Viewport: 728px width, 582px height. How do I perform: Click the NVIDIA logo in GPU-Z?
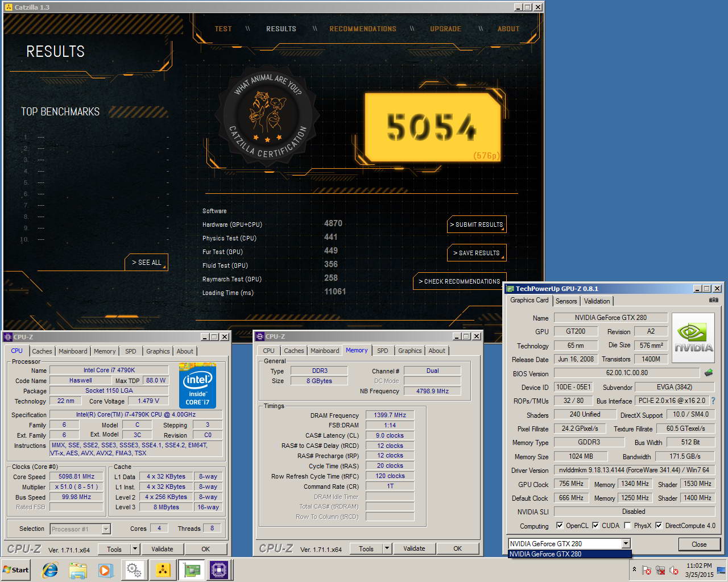click(x=693, y=338)
